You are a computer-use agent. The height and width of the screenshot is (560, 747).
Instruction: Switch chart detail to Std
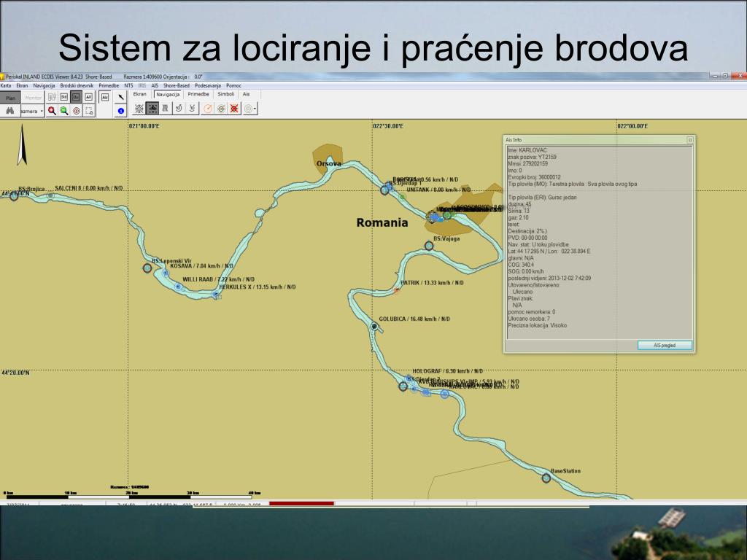coord(64,97)
